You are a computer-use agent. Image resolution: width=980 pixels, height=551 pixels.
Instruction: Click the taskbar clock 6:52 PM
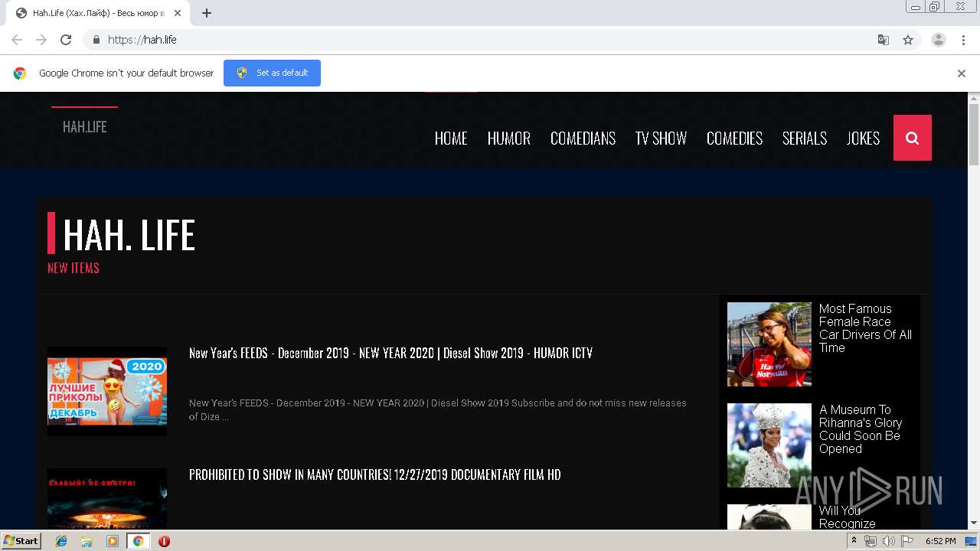pyautogui.click(x=940, y=541)
